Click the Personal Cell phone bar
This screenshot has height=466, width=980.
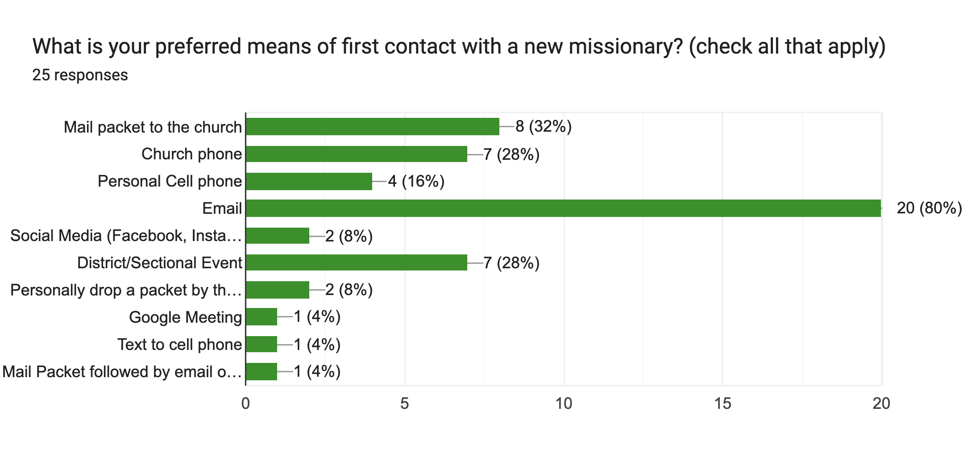coord(309,181)
